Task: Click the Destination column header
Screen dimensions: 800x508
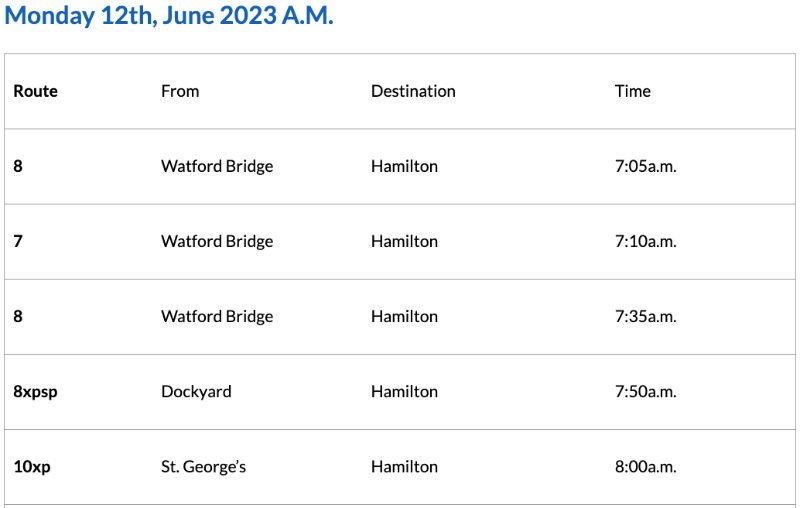Action: 413,91
